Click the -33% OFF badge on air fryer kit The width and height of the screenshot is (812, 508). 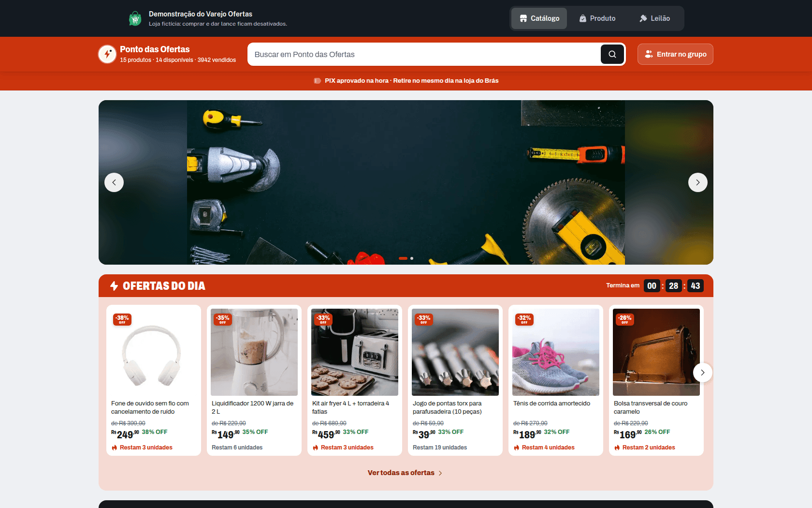(323, 319)
